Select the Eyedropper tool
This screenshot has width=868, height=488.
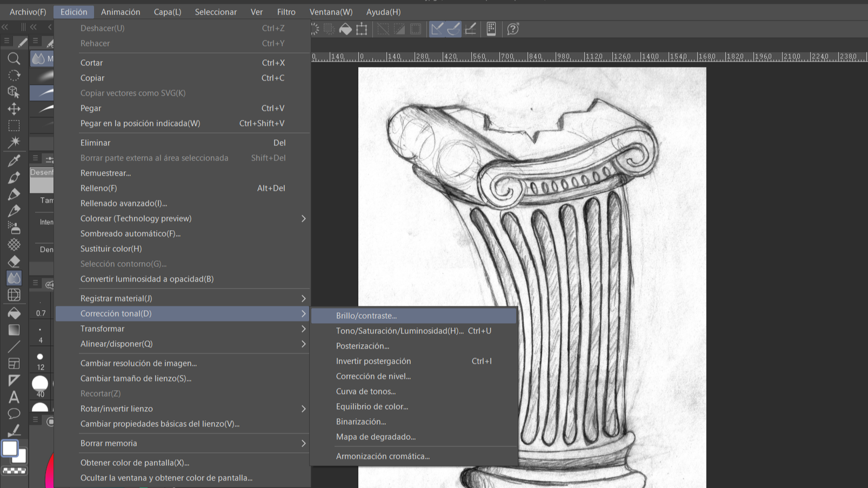point(14,161)
